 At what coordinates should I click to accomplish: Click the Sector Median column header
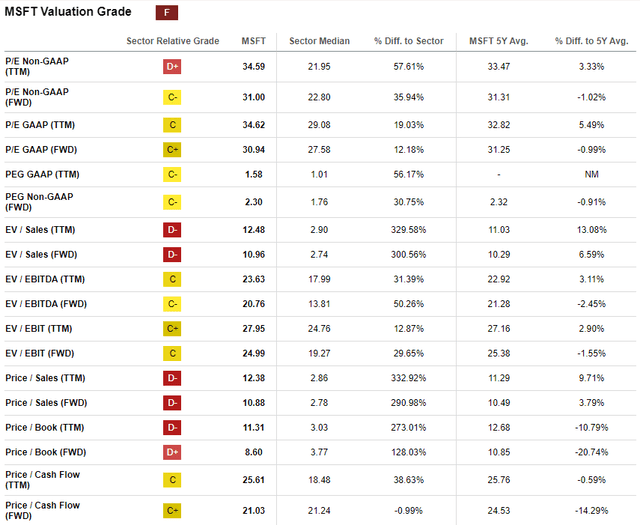pos(319,41)
